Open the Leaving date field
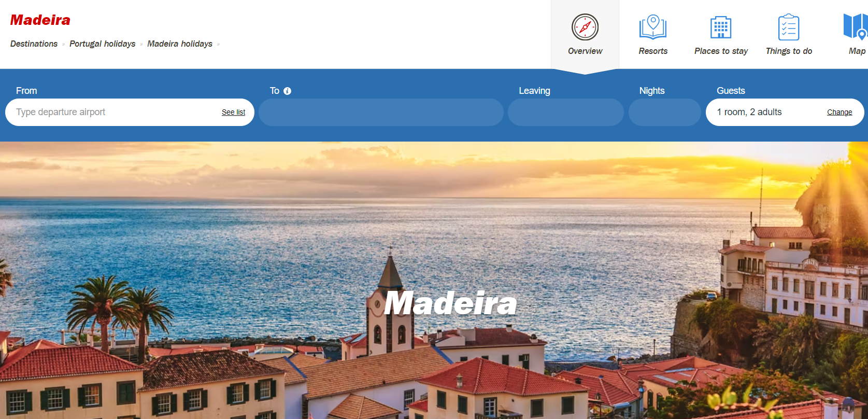Screen dimensions: 868x419 click(x=566, y=112)
